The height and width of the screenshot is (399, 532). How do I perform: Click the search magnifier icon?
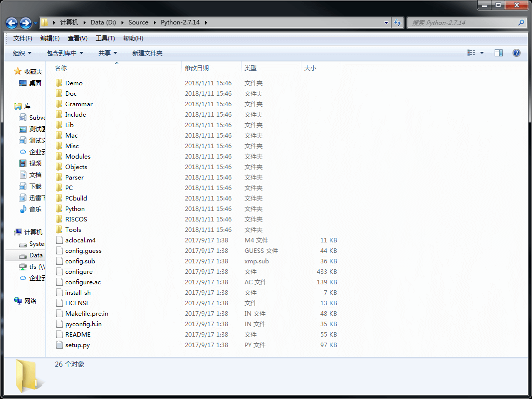pos(521,23)
